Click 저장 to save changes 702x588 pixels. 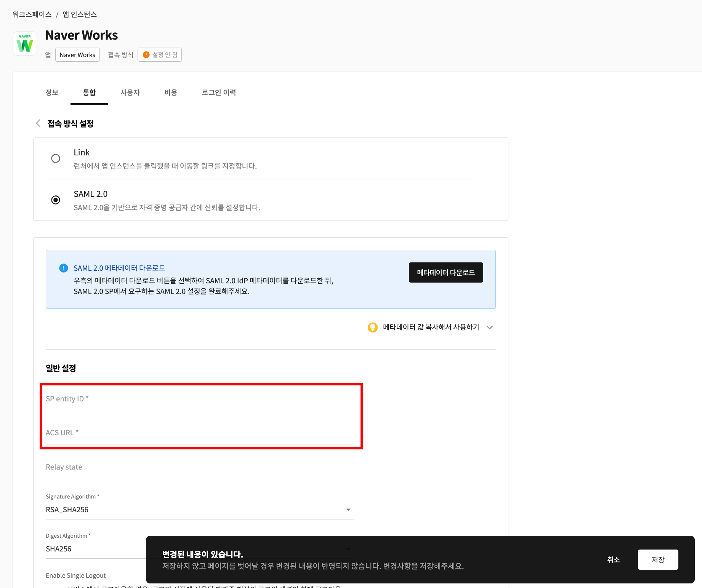[658, 559]
